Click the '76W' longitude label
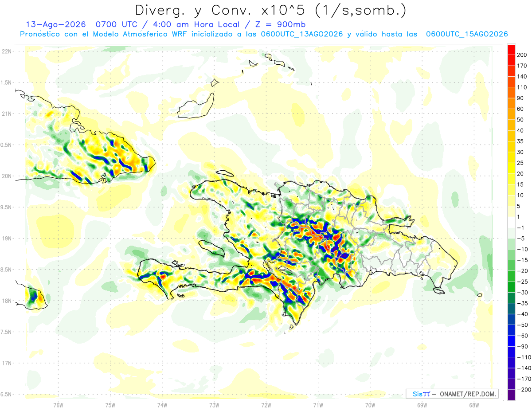Screen dimensions: 532x411 coord(58,405)
